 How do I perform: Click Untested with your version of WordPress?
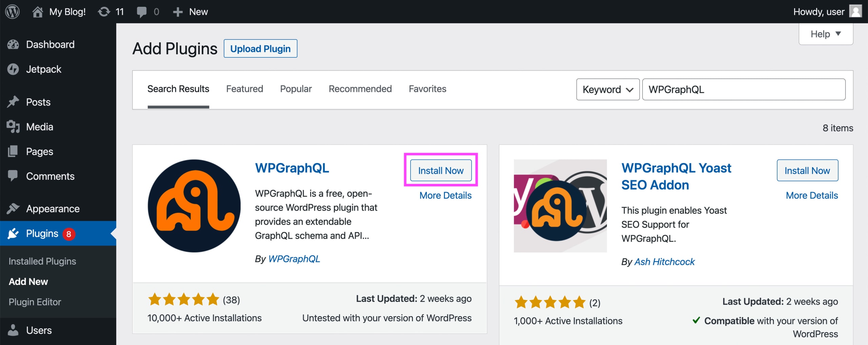(x=387, y=318)
